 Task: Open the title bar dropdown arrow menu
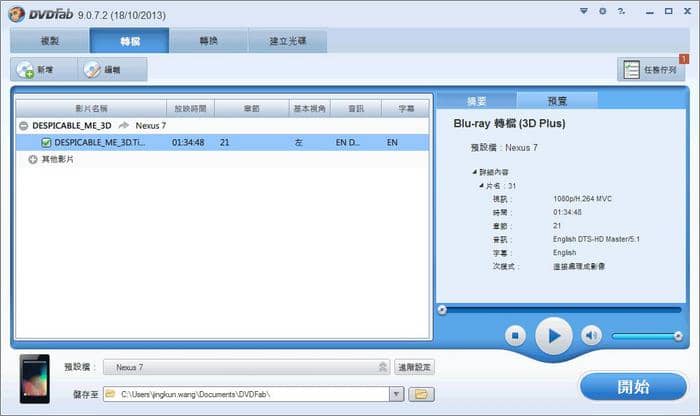pos(583,11)
